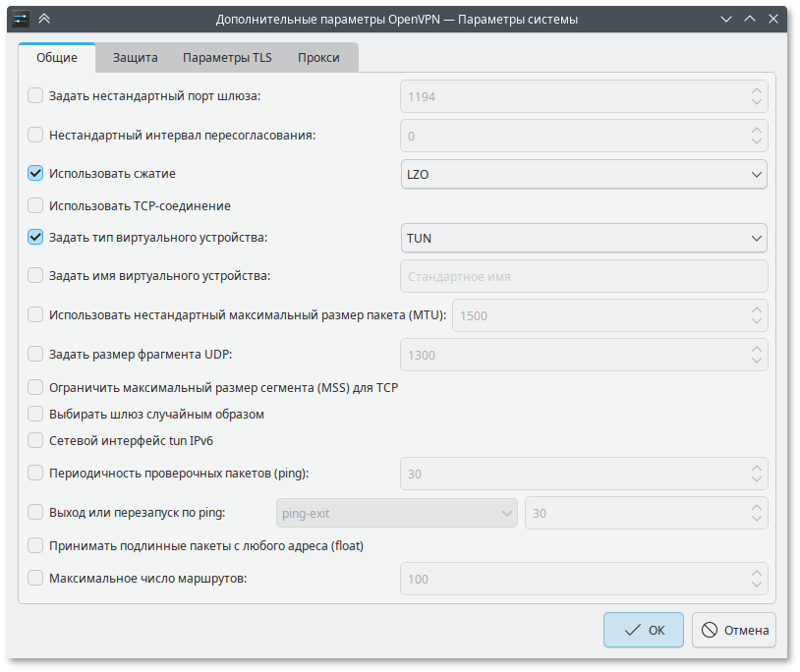Image resolution: width=800 pixels, height=672 pixels.
Task: Open the ping-exit combo box
Action: (395, 513)
